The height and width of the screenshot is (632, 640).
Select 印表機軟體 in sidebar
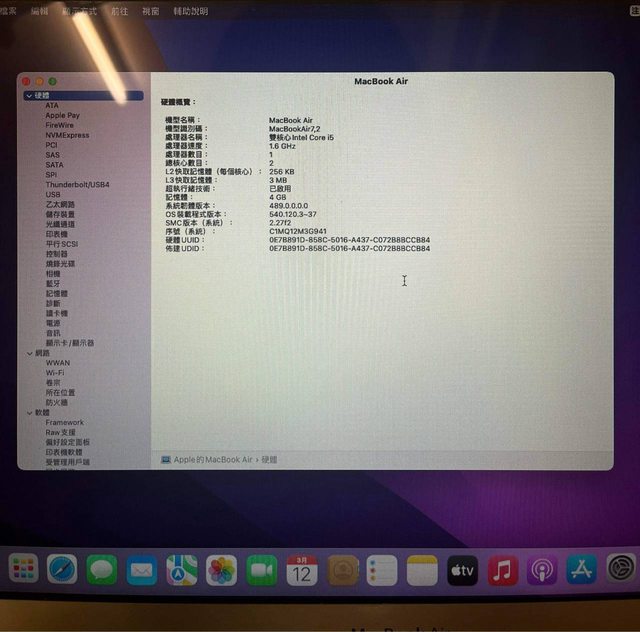click(64, 452)
